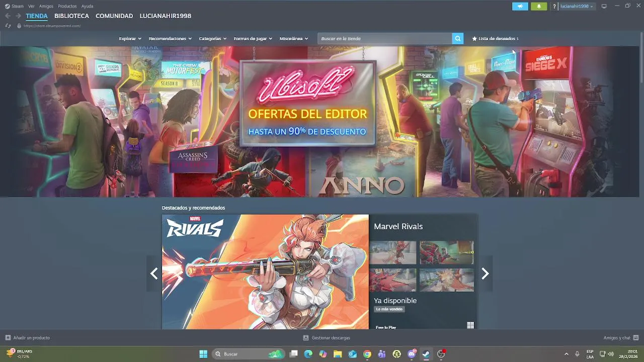
Task: Open File Explorer from the taskbar
Action: pos(338,354)
